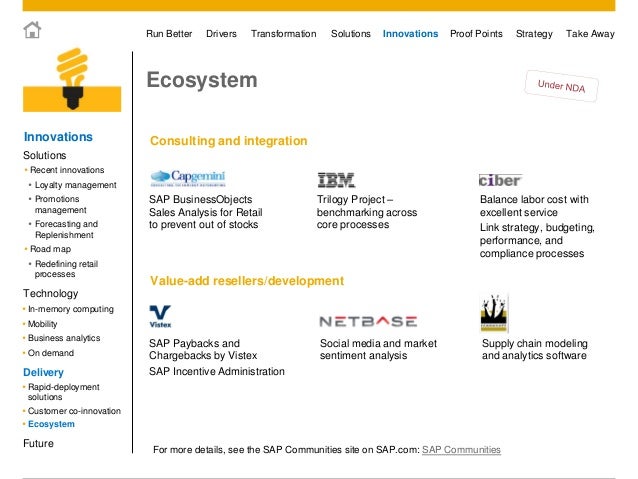The image size is (638, 479).
Task: Open Loyalty management sidebar item
Action: [76, 185]
